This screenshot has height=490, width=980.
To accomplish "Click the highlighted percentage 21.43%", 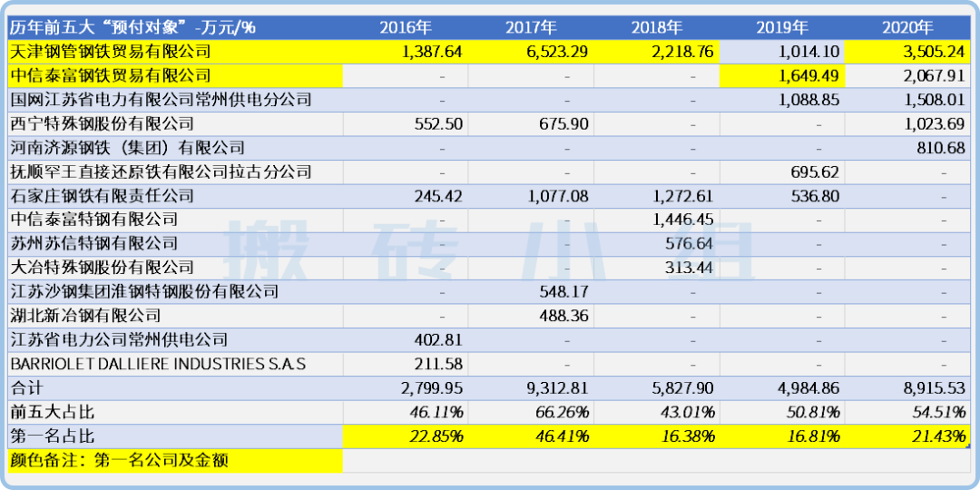I will click(x=939, y=436).
